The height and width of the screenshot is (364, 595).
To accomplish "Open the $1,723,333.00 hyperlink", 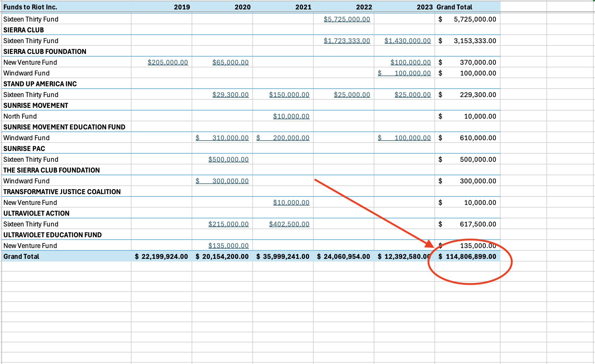I will point(347,41).
